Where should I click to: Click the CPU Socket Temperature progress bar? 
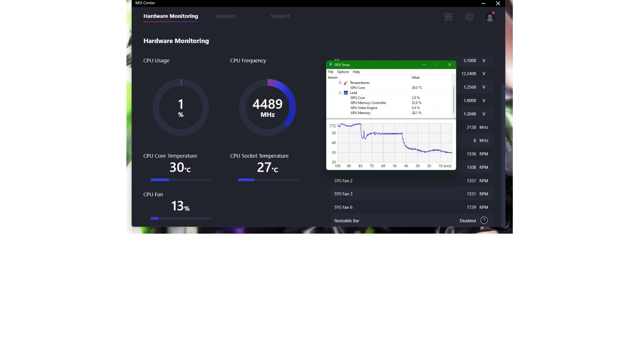click(268, 180)
